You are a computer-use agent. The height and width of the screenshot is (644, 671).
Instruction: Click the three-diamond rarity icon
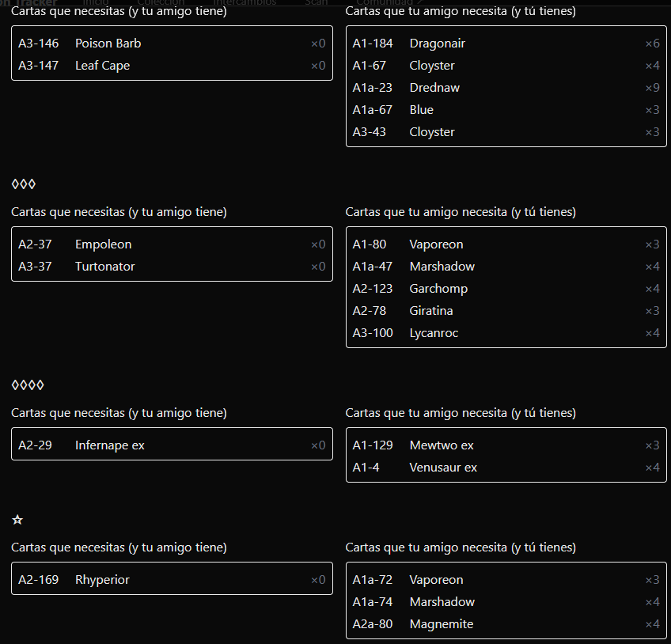pos(24,184)
